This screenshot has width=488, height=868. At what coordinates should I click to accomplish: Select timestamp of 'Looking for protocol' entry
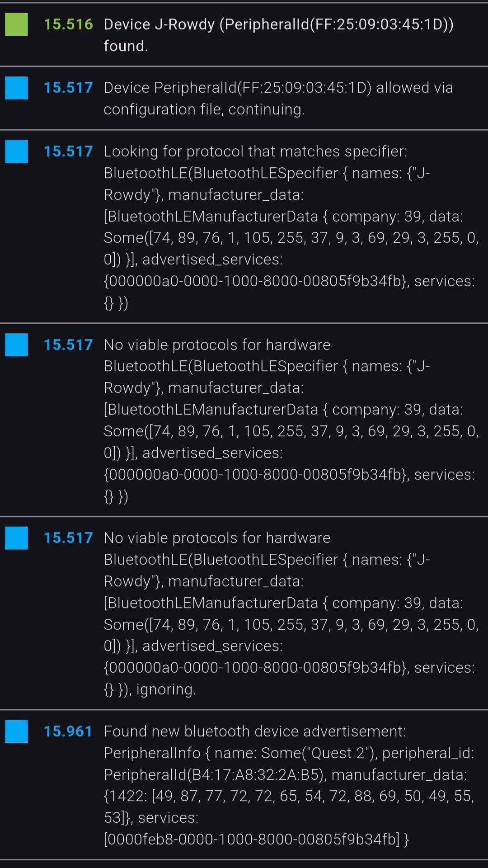pyautogui.click(x=68, y=151)
